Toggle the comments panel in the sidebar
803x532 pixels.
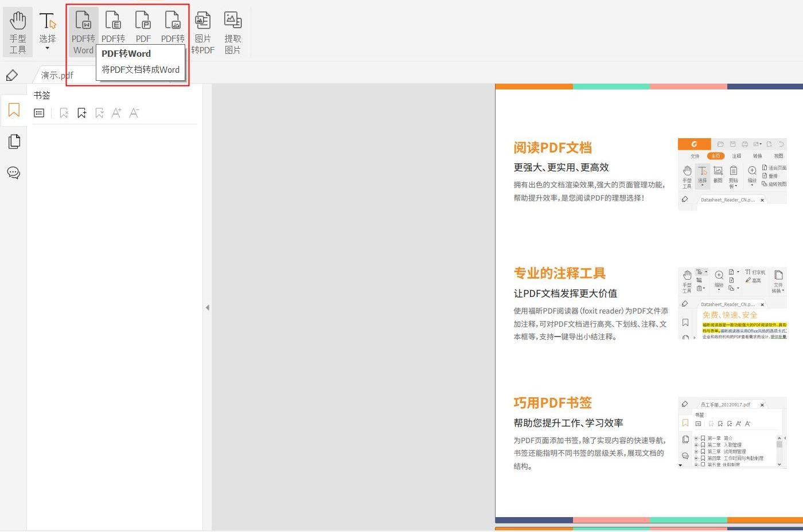pos(14,173)
